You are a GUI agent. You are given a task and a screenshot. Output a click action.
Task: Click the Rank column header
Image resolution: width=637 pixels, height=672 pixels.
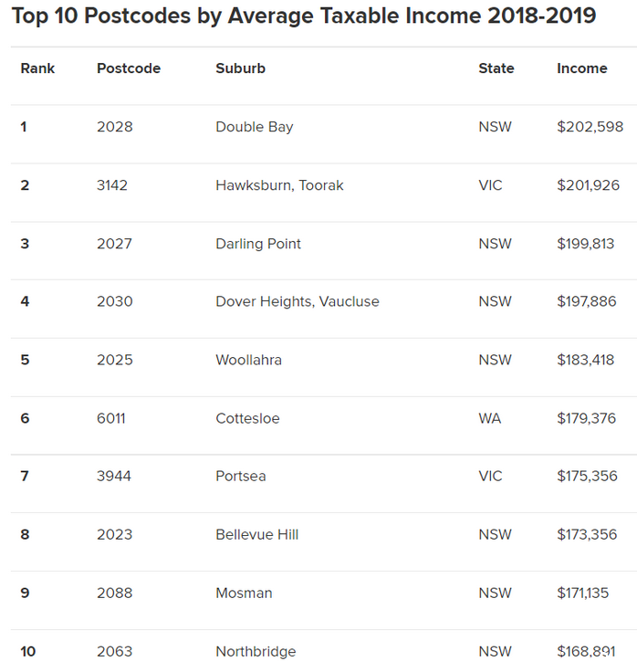(37, 68)
